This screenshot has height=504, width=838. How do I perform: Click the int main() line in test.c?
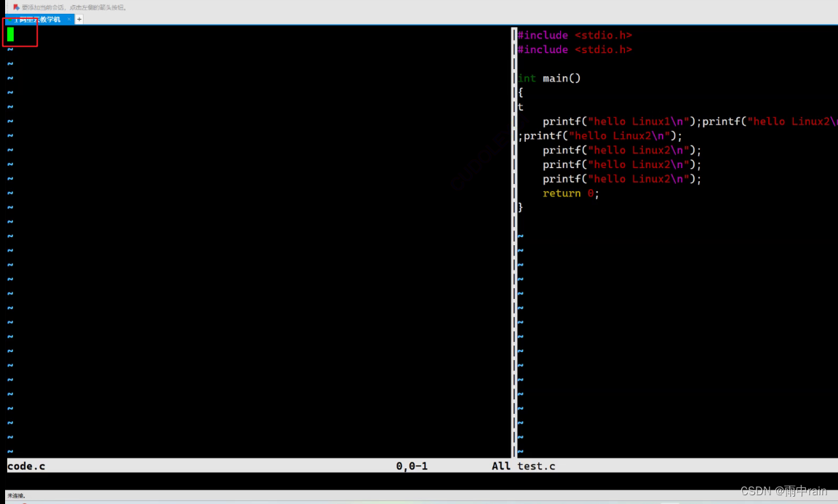pyautogui.click(x=549, y=79)
